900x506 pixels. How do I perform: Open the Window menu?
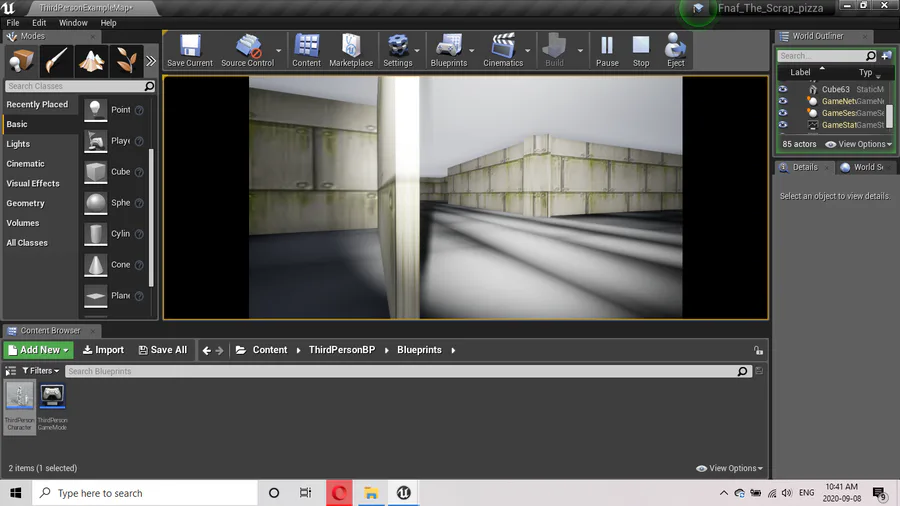point(73,23)
